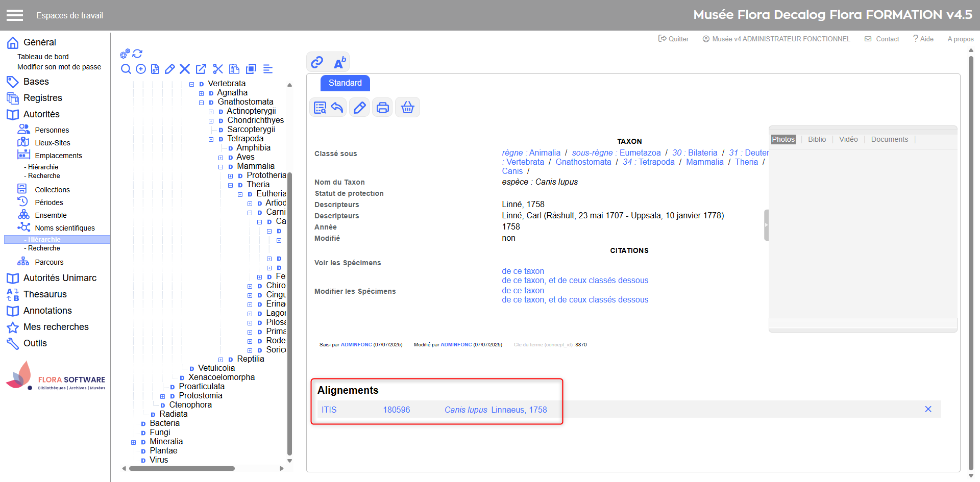
Task: Click the circled plus add icon
Action: pos(141,69)
